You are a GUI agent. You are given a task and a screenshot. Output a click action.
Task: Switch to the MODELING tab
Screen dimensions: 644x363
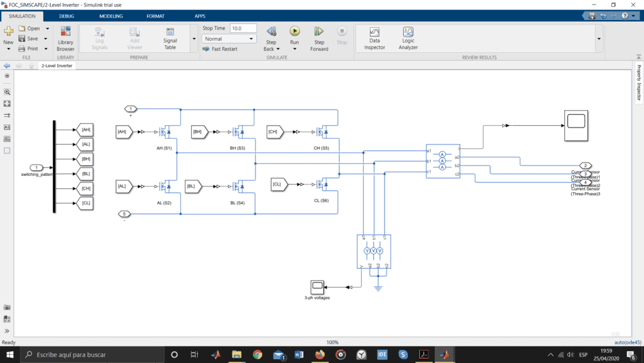click(x=110, y=15)
